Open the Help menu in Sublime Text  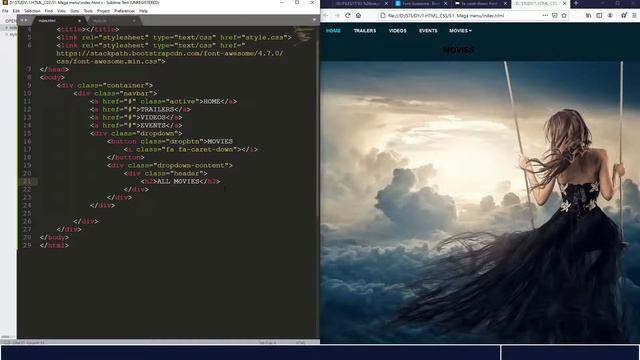[x=143, y=11]
